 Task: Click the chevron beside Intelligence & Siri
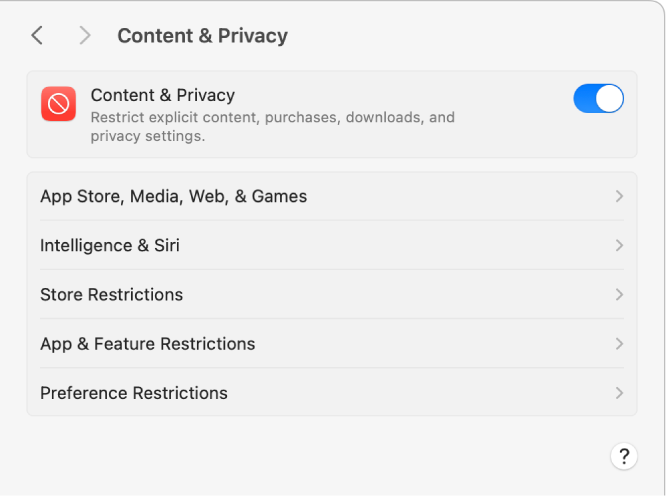pyautogui.click(x=619, y=246)
